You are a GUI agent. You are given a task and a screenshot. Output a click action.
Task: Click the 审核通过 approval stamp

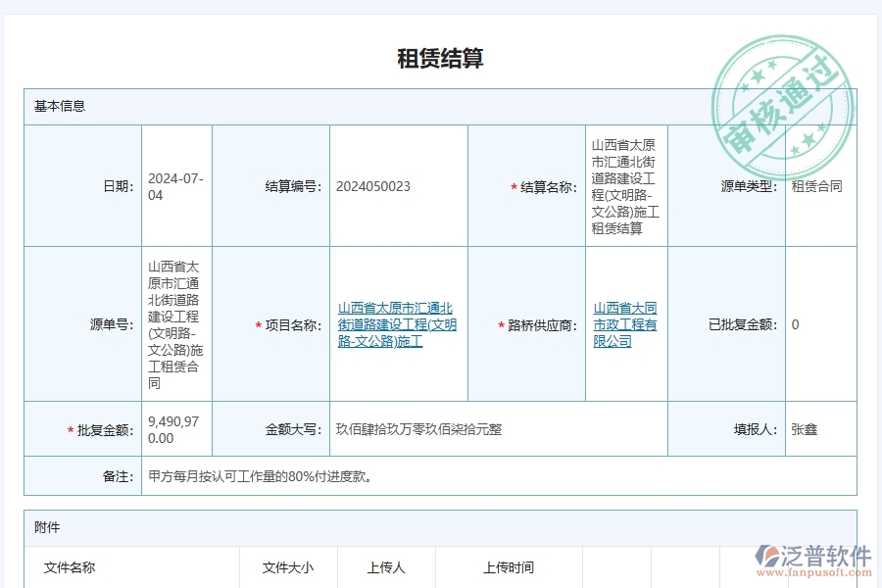pyautogui.click(x=784, y=98)
